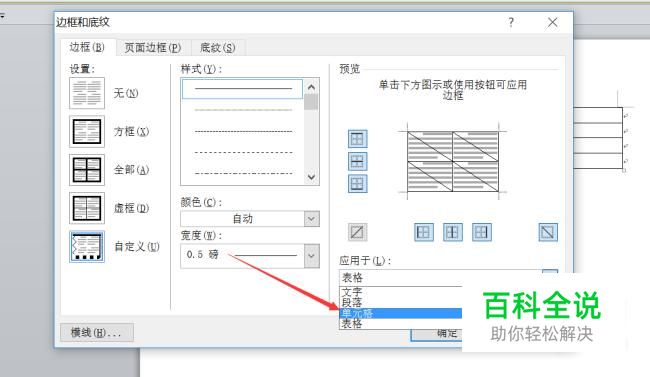This screenshot has height=377, width=650.
Task: Close the 边框和底纹 dialog
Action: click(x=553, y=22)
